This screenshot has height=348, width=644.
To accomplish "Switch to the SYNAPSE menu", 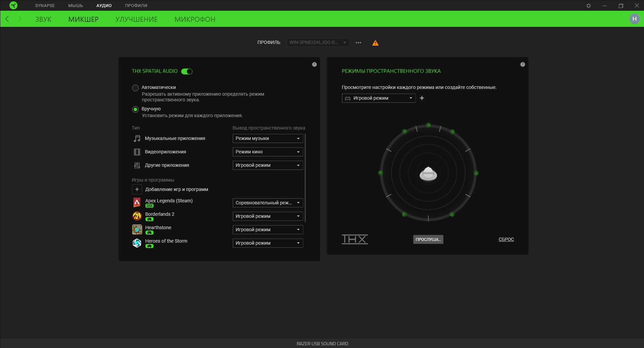I will [x=45, y=6].
